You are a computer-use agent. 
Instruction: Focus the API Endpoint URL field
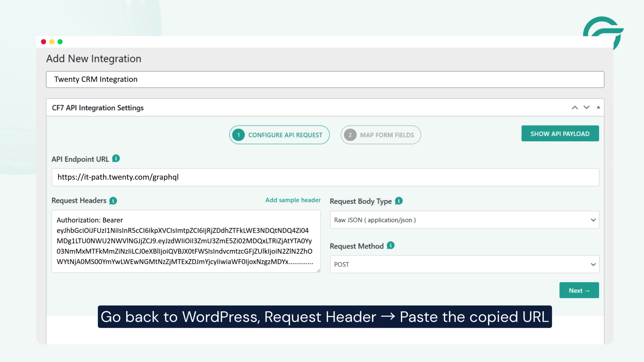click(x=326, y=177)
